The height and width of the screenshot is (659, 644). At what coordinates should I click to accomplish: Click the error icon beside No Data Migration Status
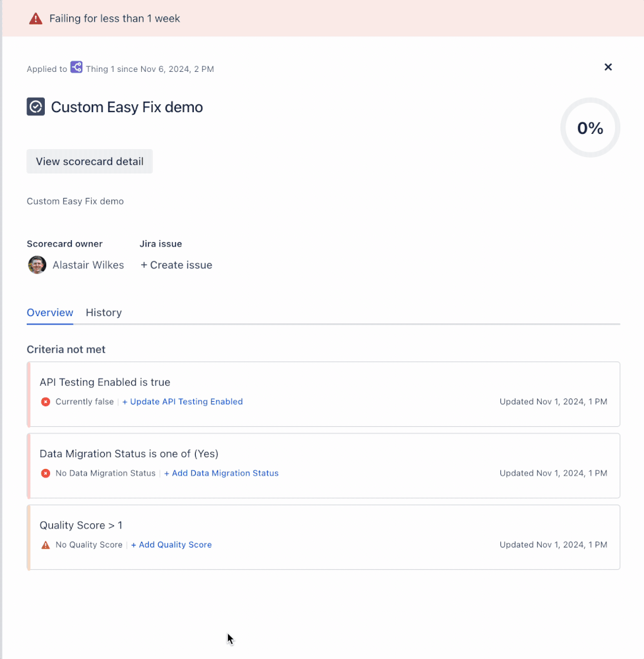pos(45,473)
